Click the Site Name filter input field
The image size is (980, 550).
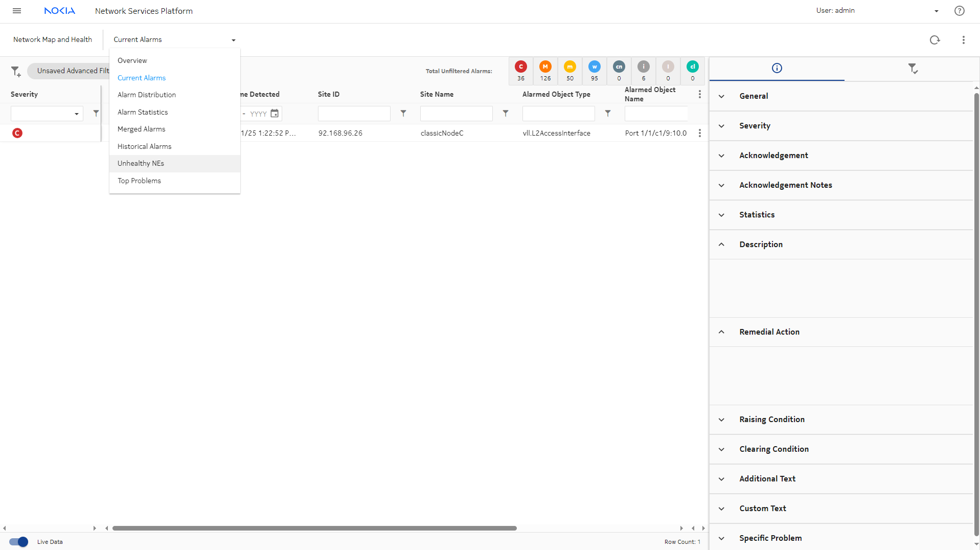(x=456, y=114)
